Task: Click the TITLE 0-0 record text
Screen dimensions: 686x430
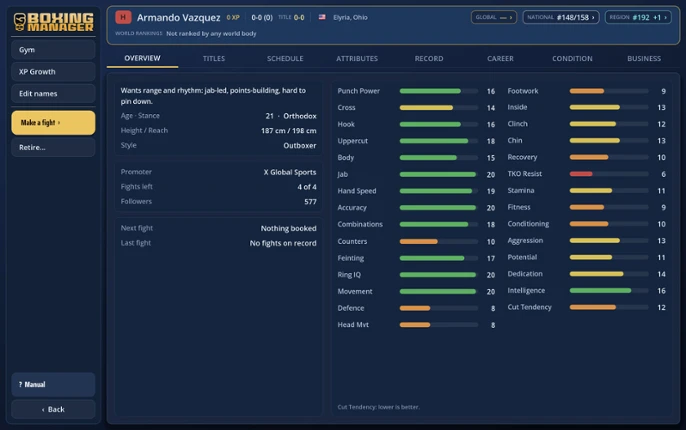Action: point(291,17)
